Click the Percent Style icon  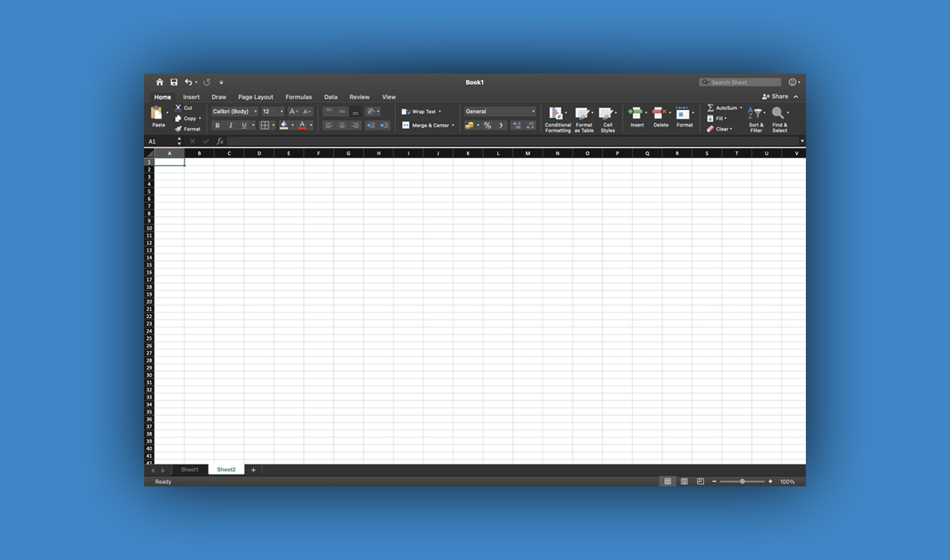click(x=488, y=126)
